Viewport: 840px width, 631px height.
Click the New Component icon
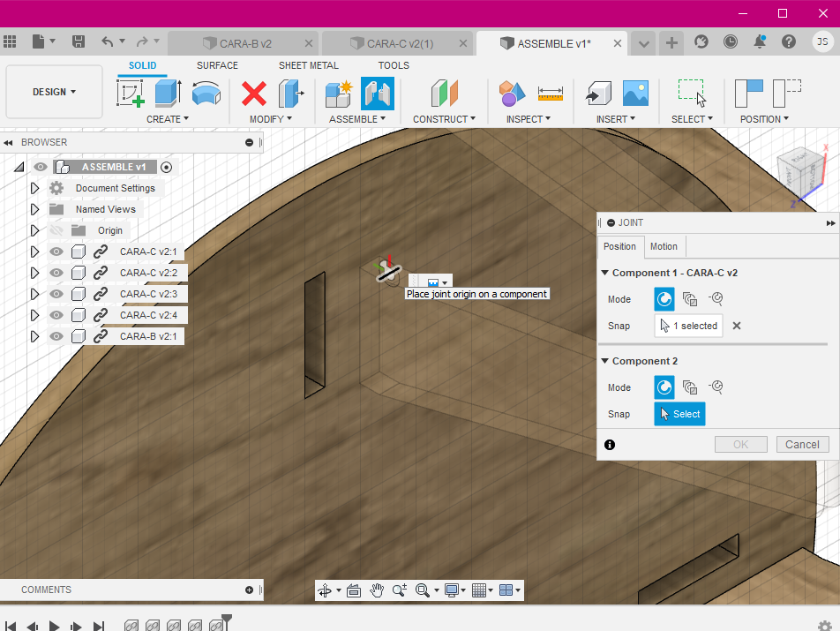tap(339, 94)
